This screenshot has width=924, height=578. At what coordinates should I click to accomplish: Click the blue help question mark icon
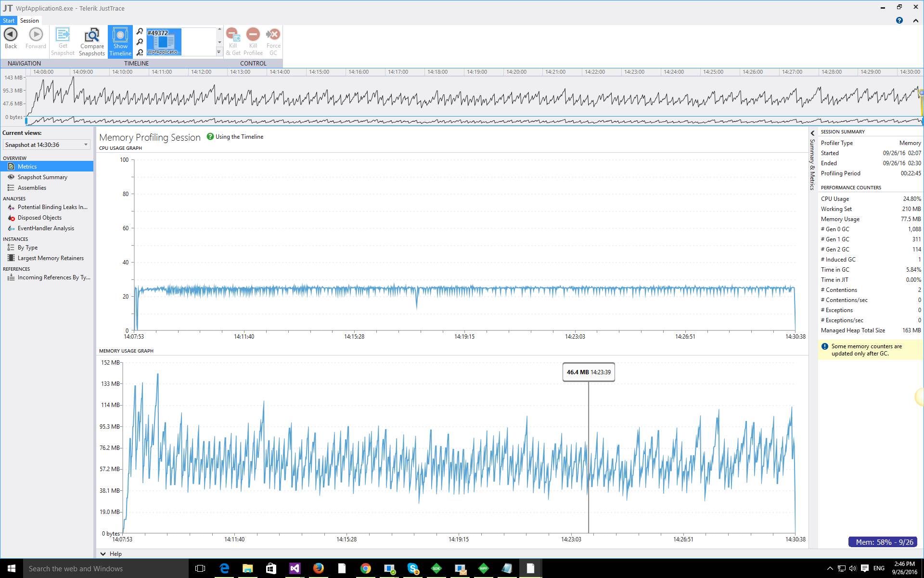(x=899, y=21)
